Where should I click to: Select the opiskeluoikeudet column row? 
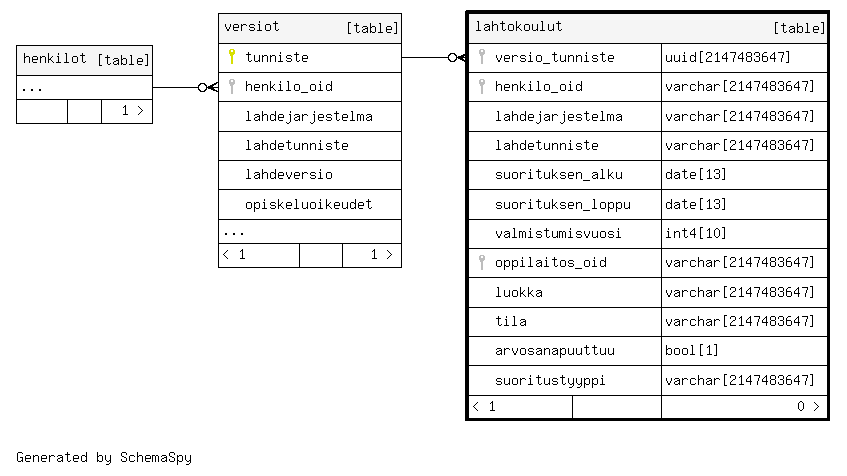coord(309,204)
